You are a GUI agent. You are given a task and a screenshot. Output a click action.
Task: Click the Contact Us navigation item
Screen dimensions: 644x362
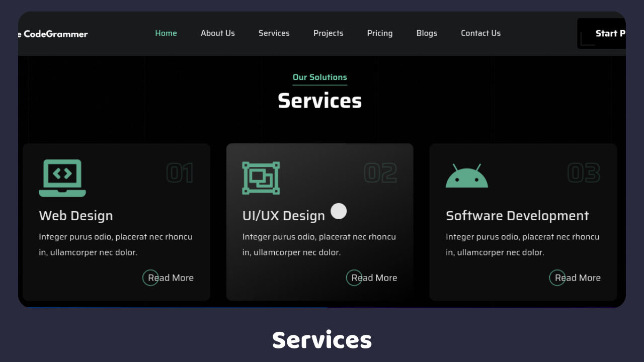coord(480,33)
